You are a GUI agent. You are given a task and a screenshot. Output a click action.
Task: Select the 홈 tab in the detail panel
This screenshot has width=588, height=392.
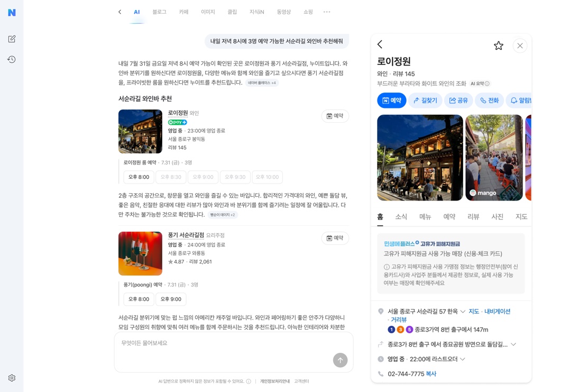380,216
